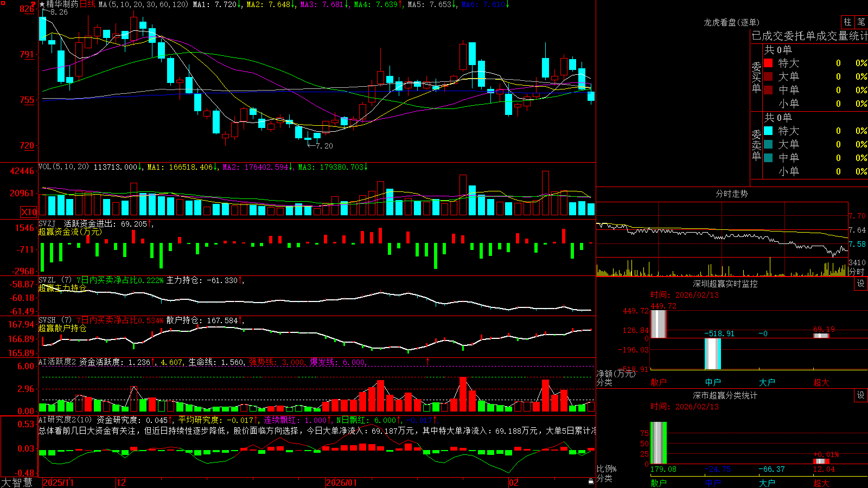Screen dimensions: 868x488
Task: Open 设 settings for 深市超赢分类统计
Action: (x=861, y=395)
